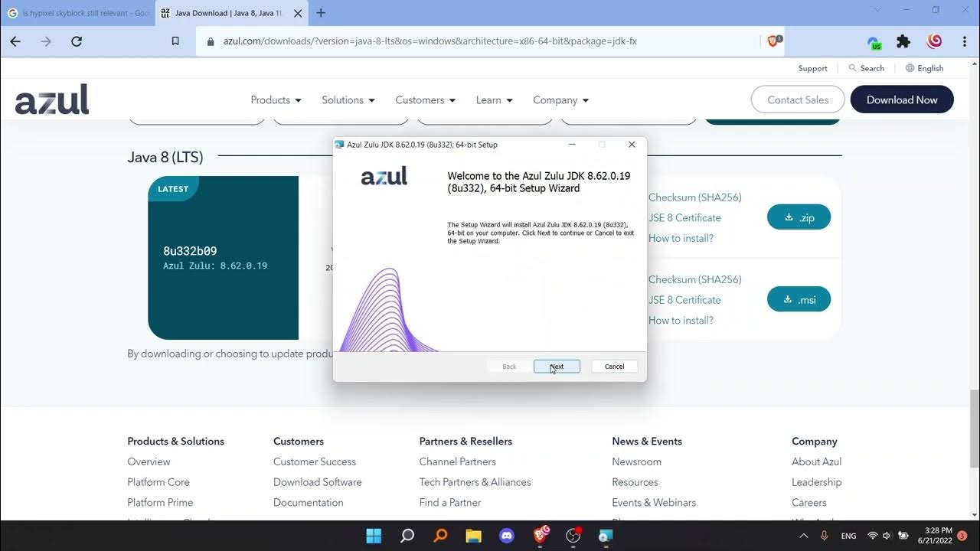Click the 8u332b09 version card

click(223, 258)
